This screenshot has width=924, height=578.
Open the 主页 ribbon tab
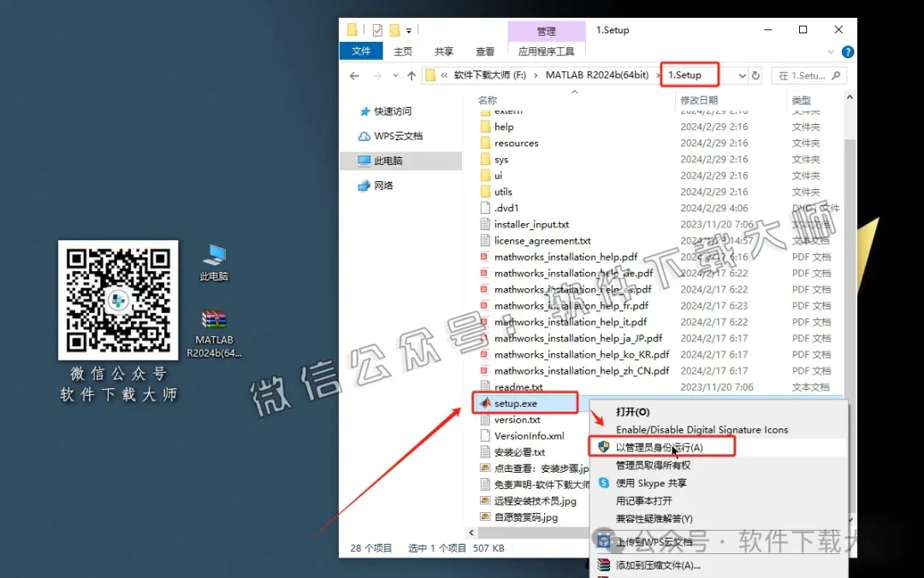(x=403, y=52)
